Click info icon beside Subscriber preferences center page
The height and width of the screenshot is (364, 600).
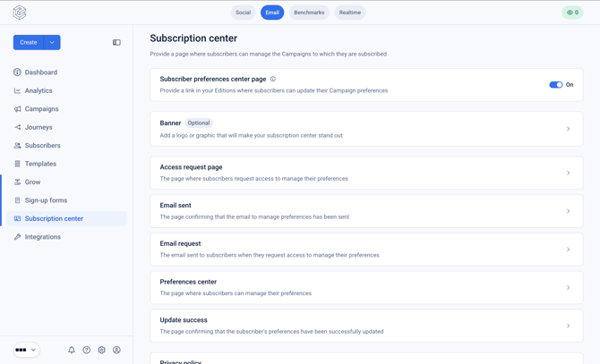pos(273,79)
